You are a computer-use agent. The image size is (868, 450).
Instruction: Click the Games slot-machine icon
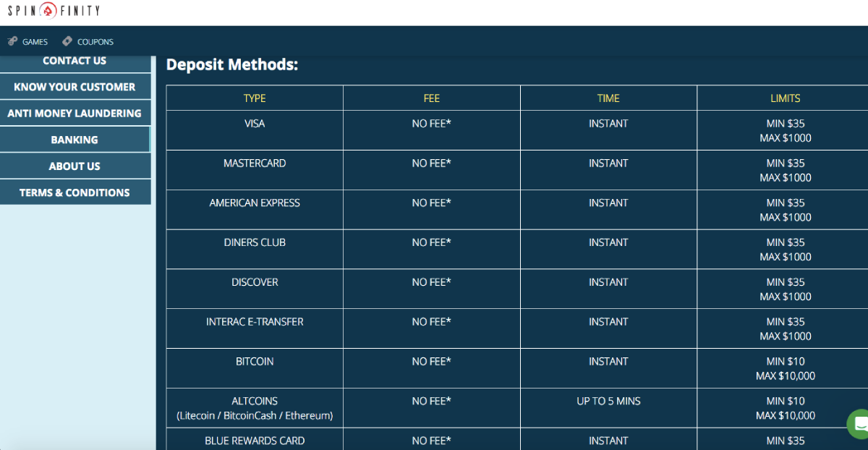12,41
